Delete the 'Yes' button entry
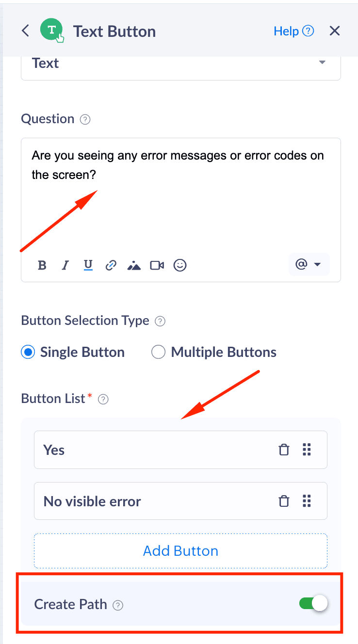Viewport: 358px width, 644px height. click(x=284, y=450)
